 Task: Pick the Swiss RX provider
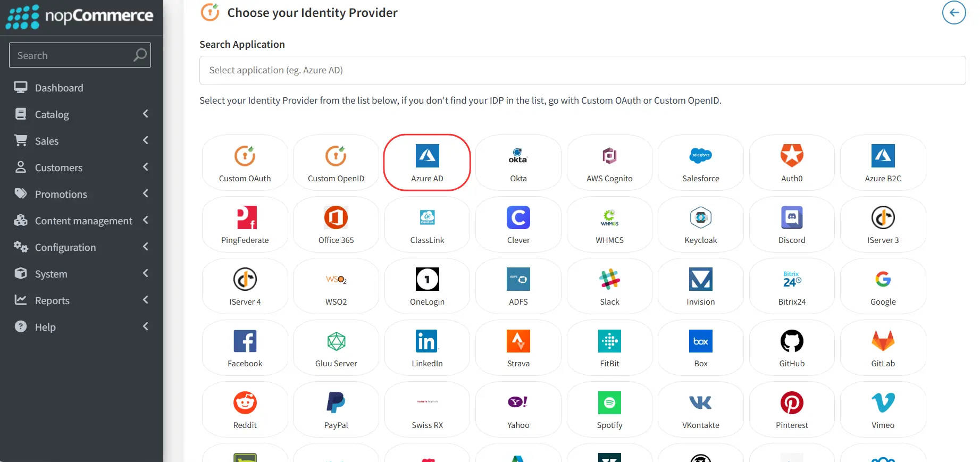(427, 409)
